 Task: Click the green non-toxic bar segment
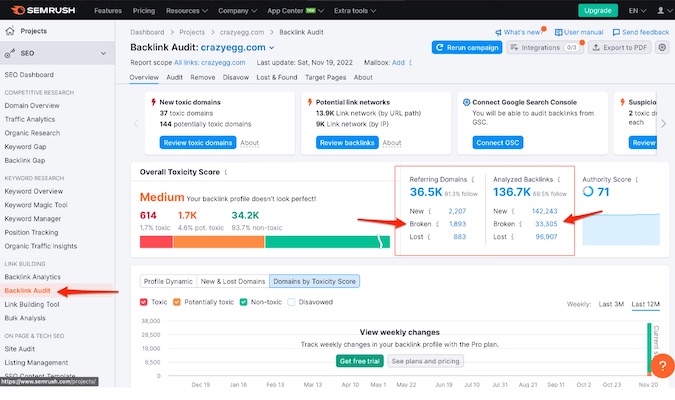pyautogui.click(x=328, y=242)
